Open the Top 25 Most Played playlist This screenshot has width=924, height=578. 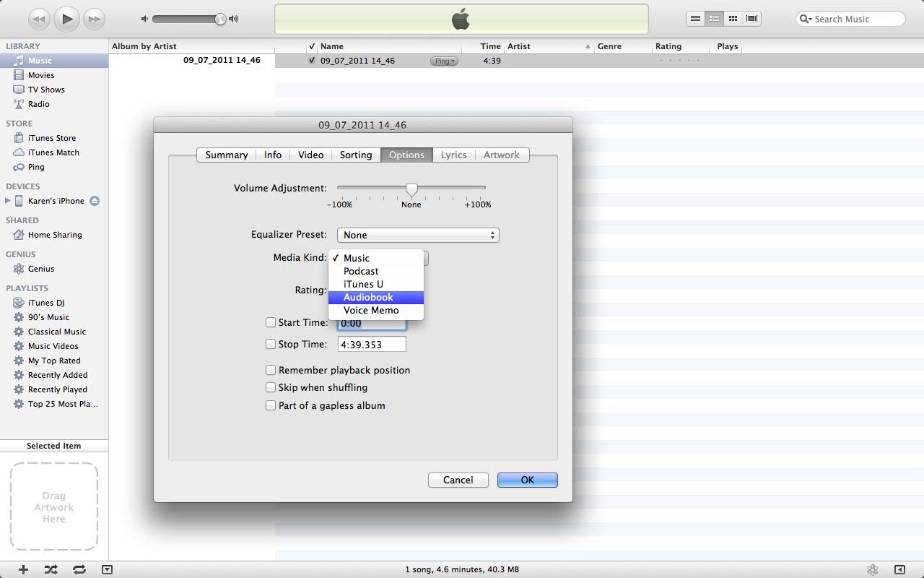tap(54, 404)
